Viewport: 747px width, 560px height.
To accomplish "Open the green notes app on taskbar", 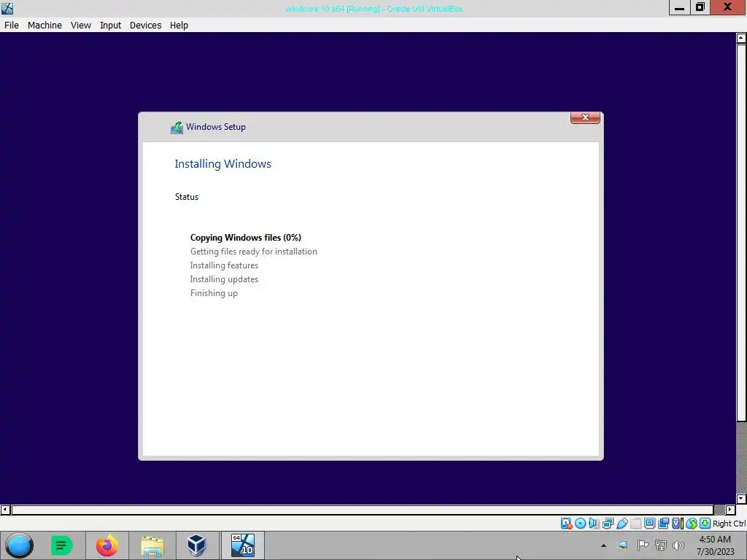I will (x=61, y=545).
